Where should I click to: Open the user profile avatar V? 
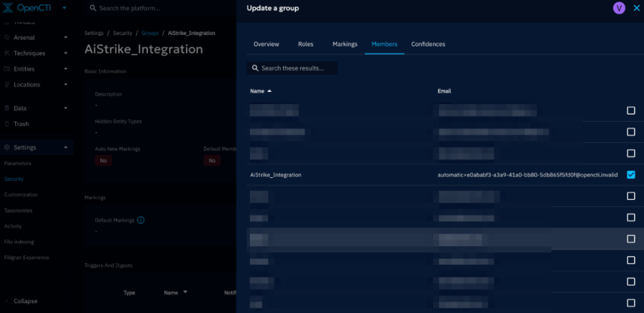(619, 8)
